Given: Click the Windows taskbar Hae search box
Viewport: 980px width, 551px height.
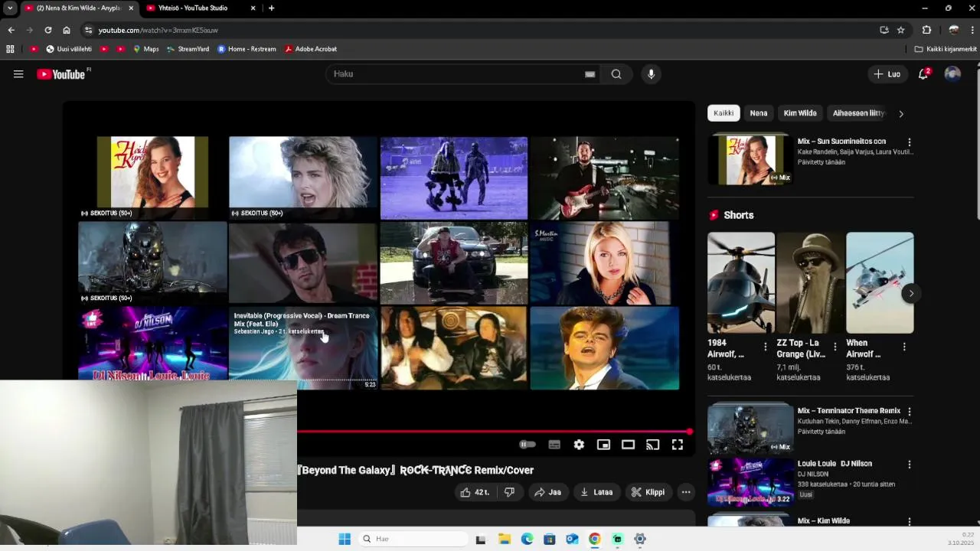Looking at the screenshot, I should point(413,539).
